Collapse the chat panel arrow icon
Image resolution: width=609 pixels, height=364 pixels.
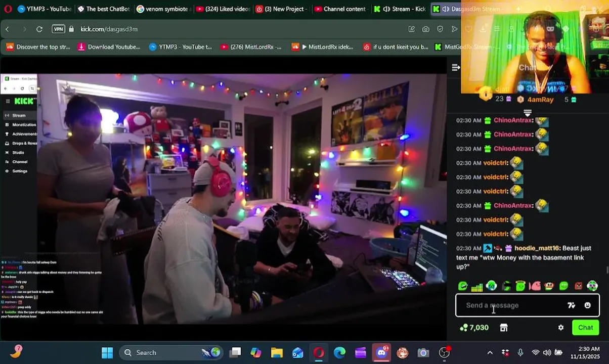coord(456,67)
